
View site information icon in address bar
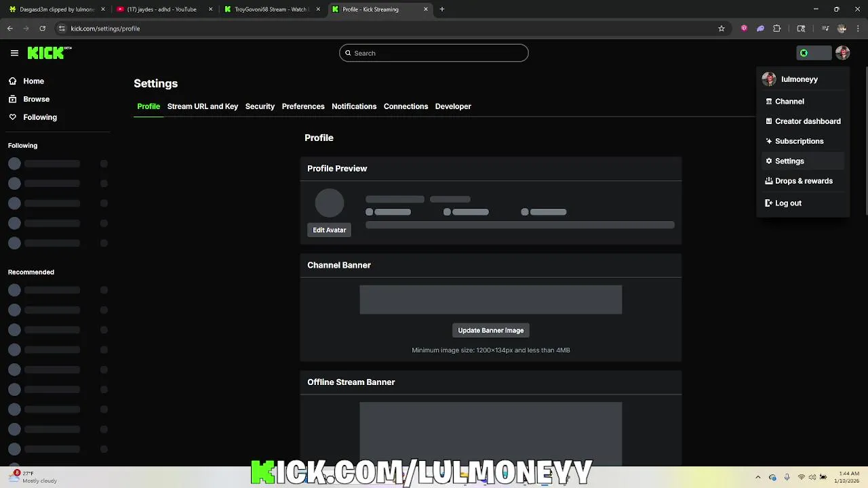tap(62, 28)
